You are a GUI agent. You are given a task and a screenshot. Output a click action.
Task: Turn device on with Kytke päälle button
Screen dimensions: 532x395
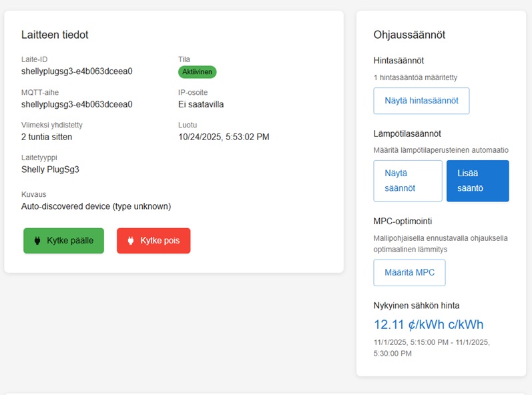63,241
